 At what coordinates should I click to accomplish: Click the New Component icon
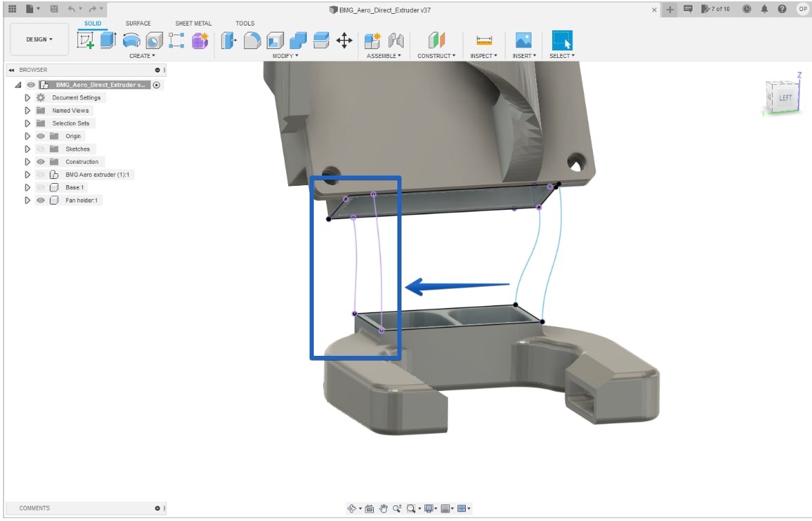tap(372, 40)
